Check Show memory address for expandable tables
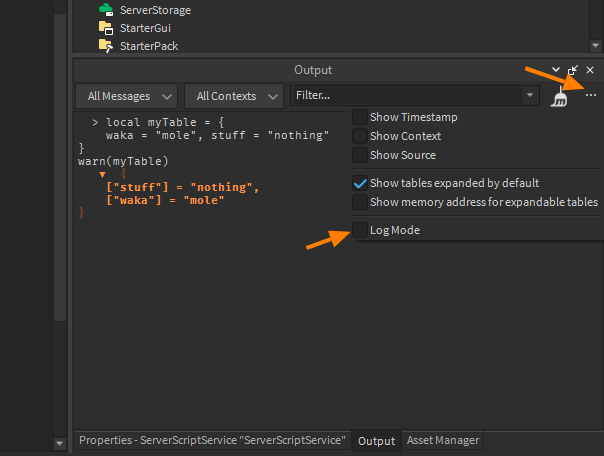 [360, 202]
